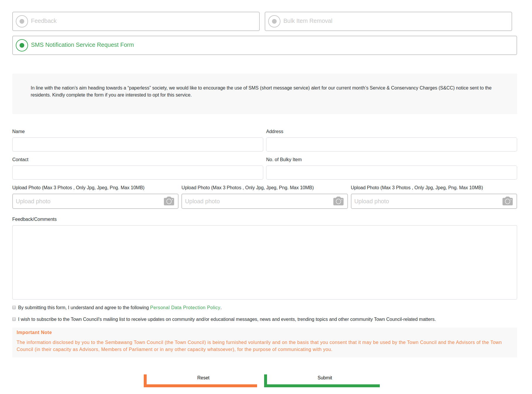Click camera icon in first upload field

tap(169, 201)
